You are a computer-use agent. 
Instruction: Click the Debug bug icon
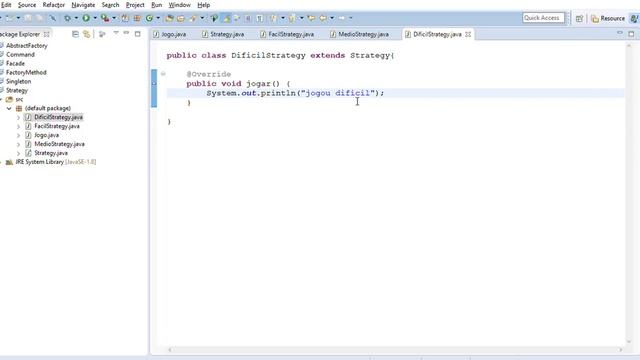point(67,18)
